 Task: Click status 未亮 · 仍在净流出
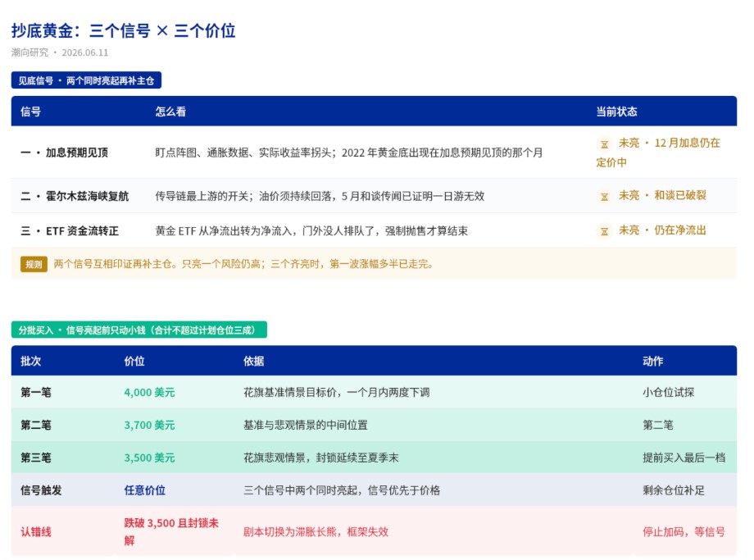651,230
